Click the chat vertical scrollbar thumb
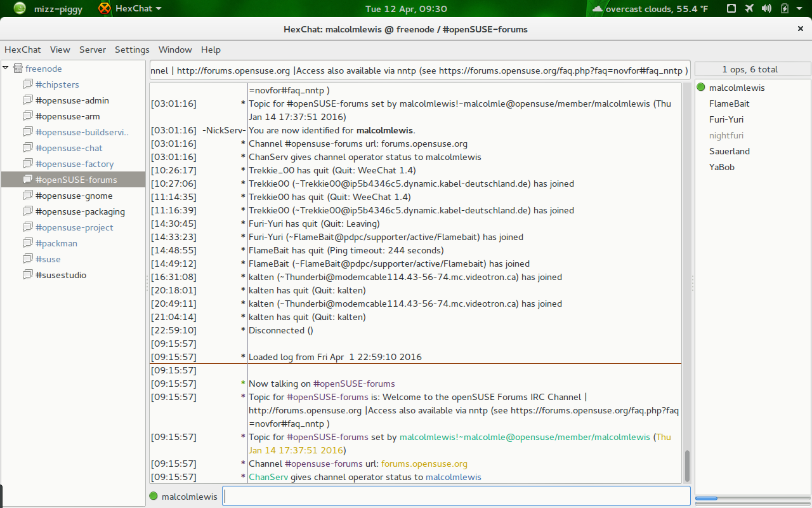The height and width of the screenshot is (508, 812). point(687,465)
